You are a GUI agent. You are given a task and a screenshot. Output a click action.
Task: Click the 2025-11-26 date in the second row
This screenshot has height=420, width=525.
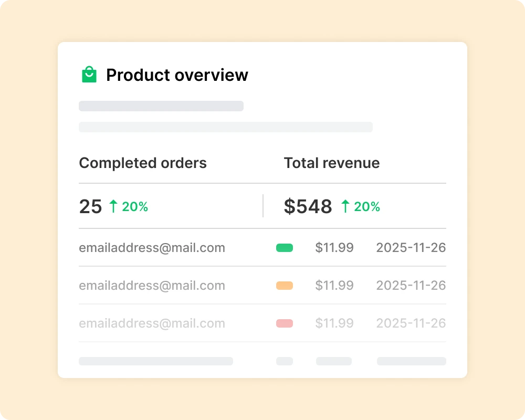pos(411,286)
